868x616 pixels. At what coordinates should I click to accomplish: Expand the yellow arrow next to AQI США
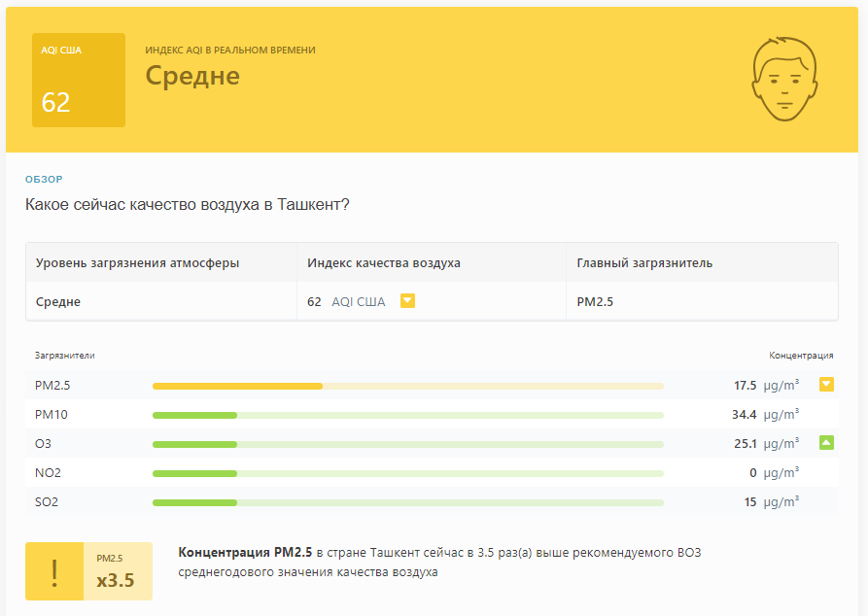(x=407, y=301)
